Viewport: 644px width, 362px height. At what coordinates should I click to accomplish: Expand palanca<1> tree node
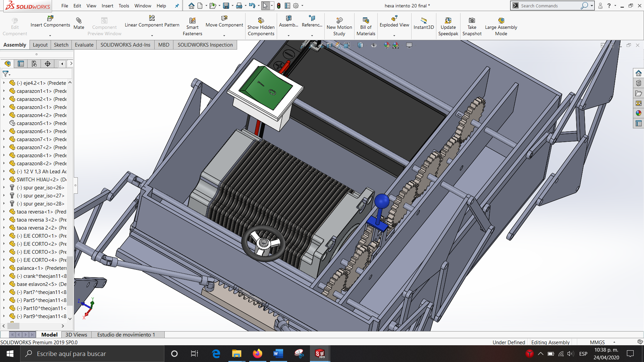click(4, 268)
